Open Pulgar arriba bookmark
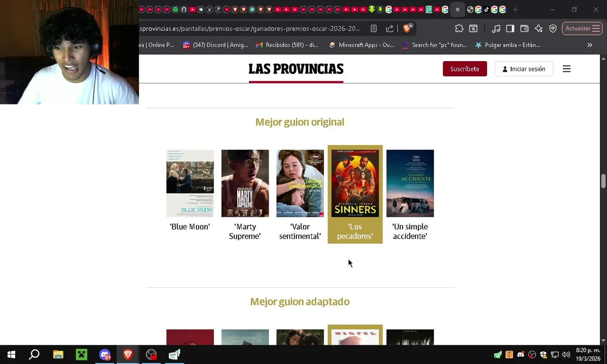Image resolution: width=607 pixels, height=364 pixels. [507, 45]
